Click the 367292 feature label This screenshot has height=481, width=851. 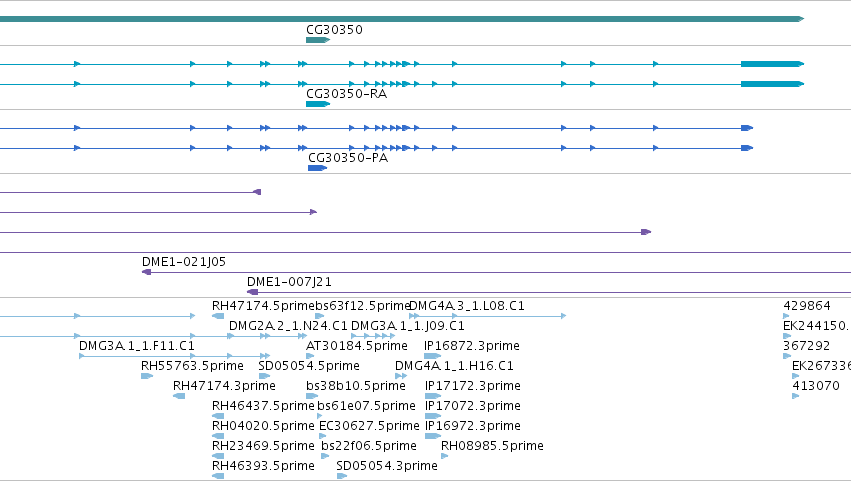(806, 346)
